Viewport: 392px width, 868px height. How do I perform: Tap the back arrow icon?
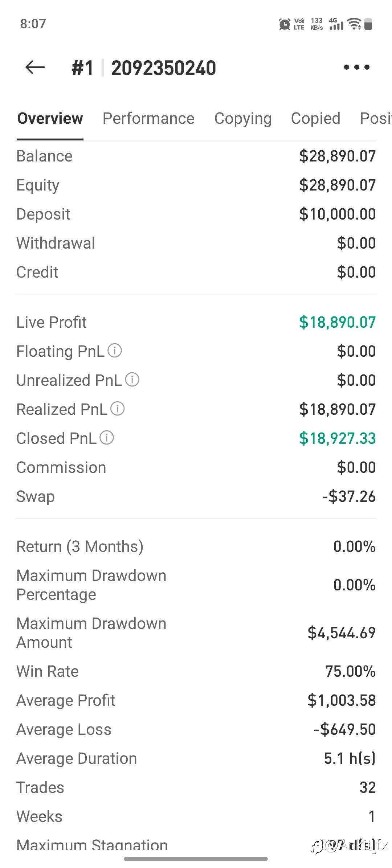[x=35, y=67]
